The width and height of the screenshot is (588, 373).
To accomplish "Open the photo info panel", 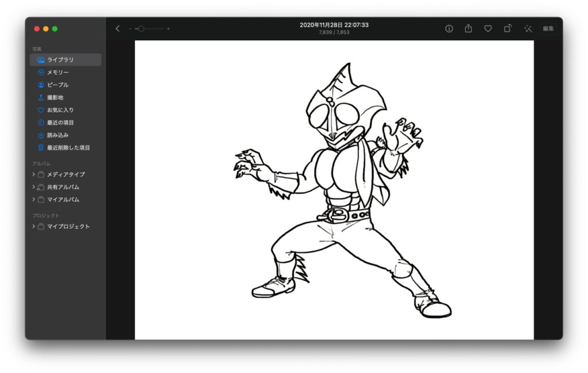I will (x=449, y=29).
